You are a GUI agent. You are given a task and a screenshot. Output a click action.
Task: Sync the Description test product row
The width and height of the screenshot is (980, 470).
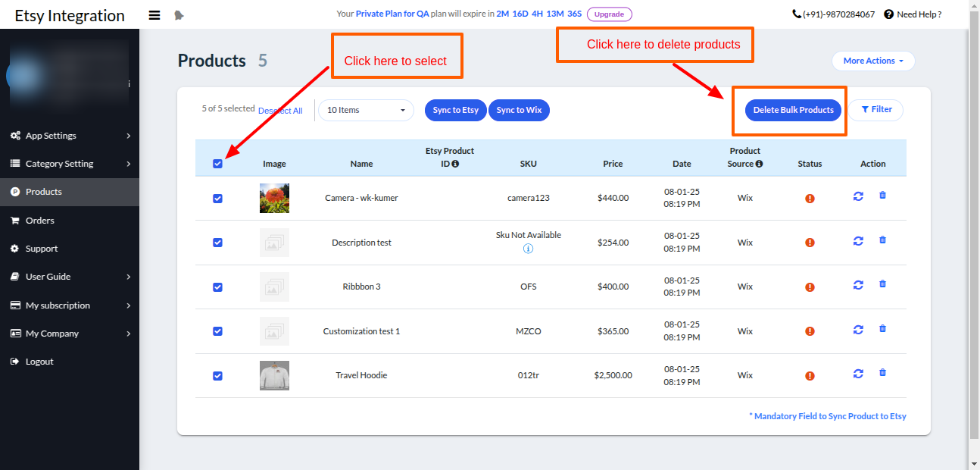point(858,240)
